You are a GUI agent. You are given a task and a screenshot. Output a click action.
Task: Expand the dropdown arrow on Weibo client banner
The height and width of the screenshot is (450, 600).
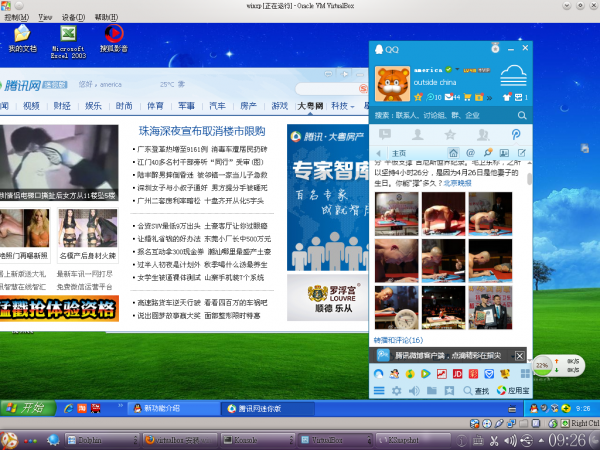[513, 356]
